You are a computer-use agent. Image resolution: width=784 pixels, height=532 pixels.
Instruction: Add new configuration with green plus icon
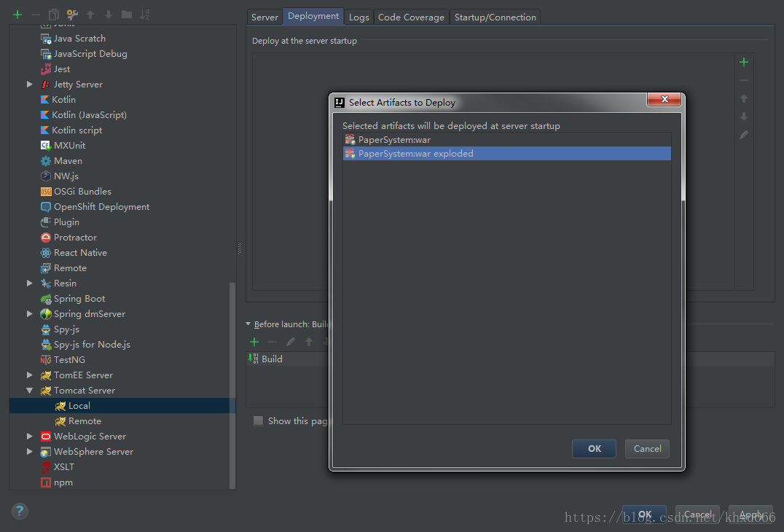(x=17, y=15)
